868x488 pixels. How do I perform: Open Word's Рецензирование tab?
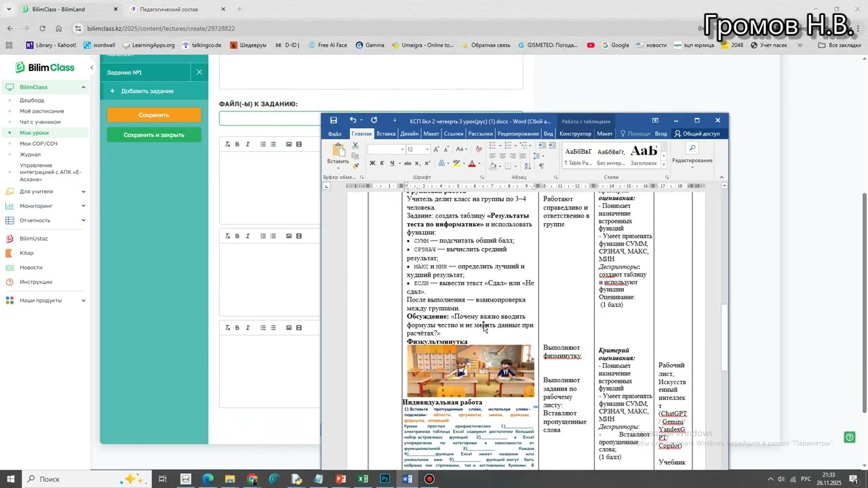tap(518, 134)
